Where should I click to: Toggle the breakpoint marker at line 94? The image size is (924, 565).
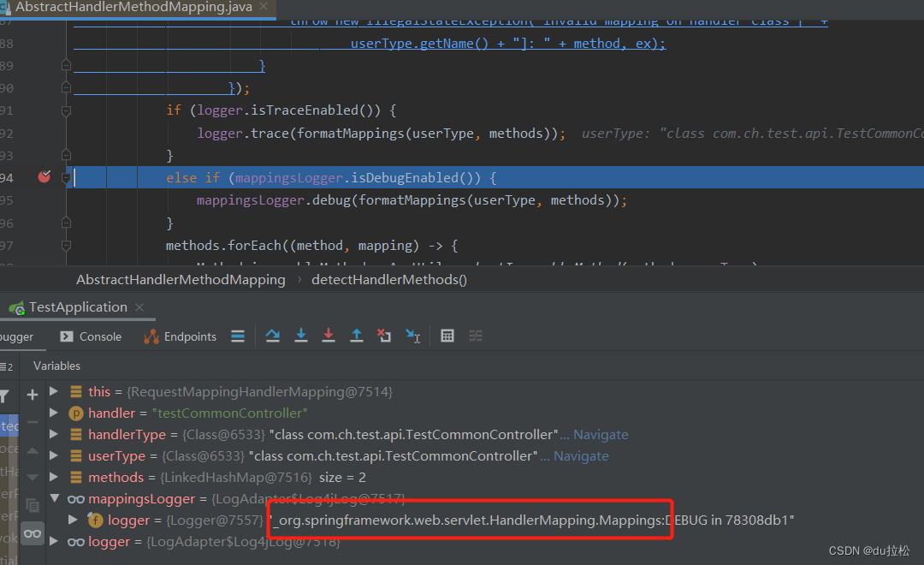coord(44,176)
